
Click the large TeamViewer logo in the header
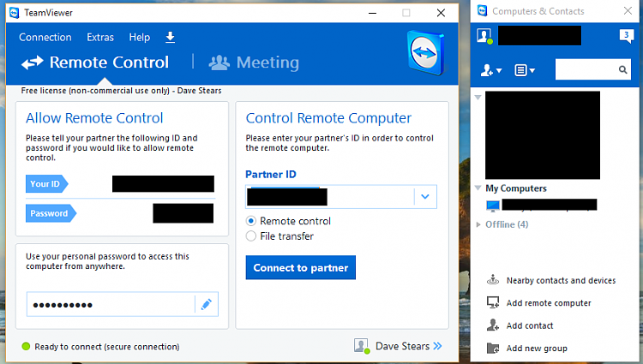click(x=425, y=53)
